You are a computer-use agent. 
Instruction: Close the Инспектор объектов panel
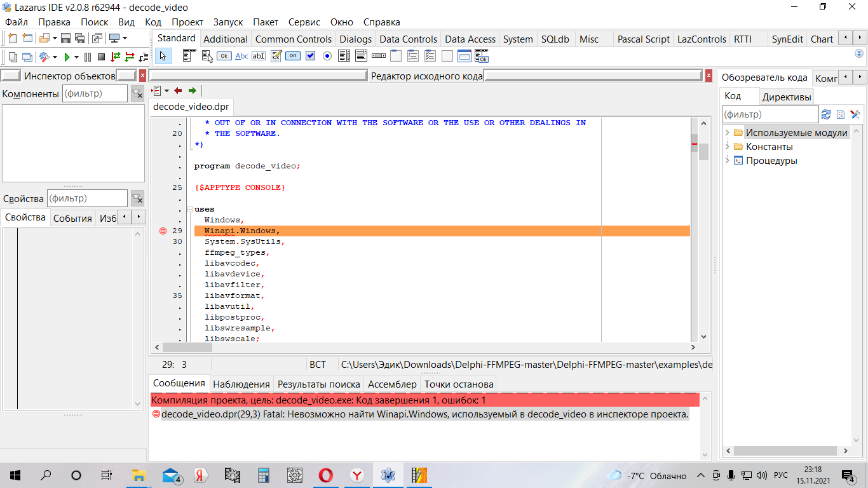point(142,76)
